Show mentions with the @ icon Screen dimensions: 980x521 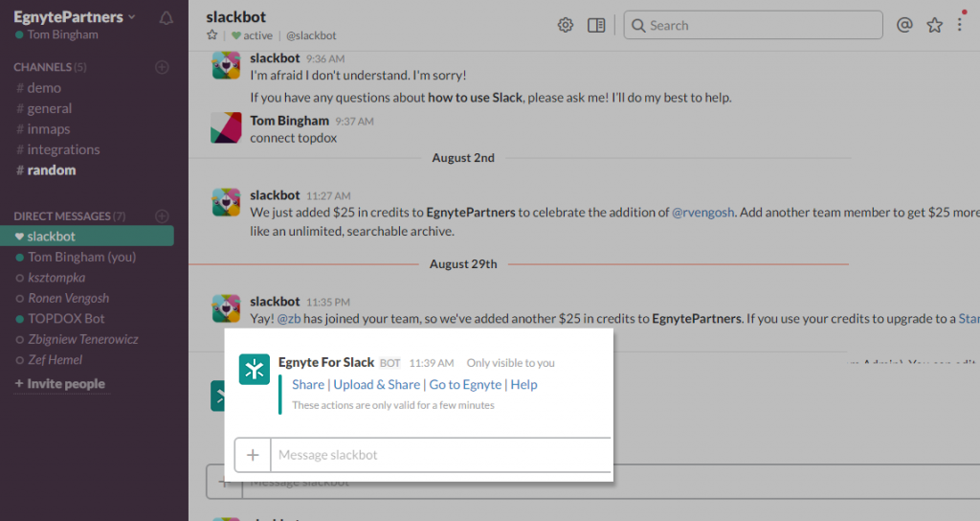click(904, 26)
